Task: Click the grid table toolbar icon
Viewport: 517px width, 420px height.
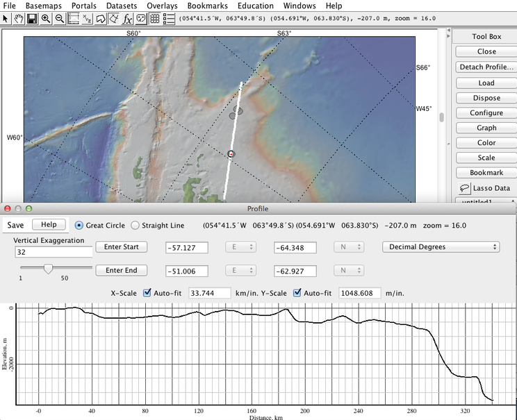Action: 154,18
